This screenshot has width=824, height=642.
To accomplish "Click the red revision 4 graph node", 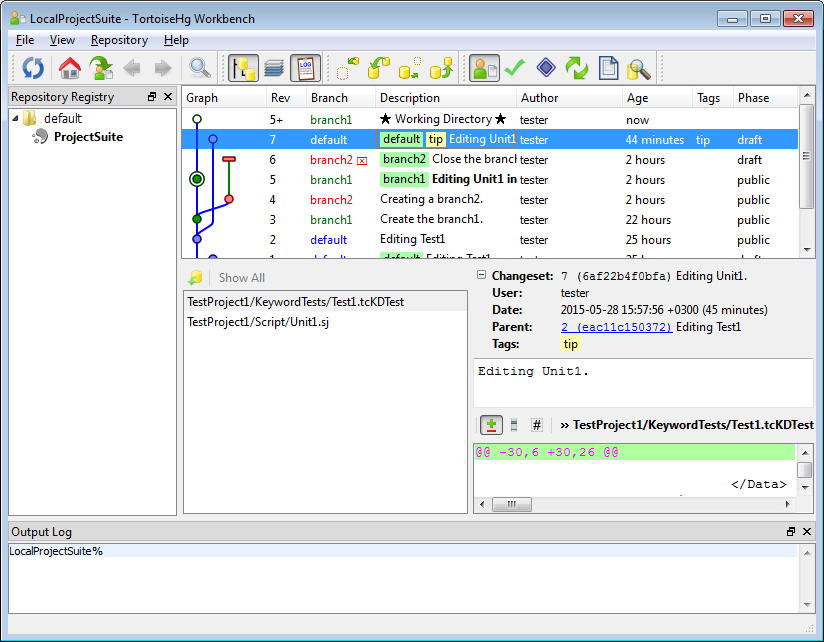I will point(229,199).
